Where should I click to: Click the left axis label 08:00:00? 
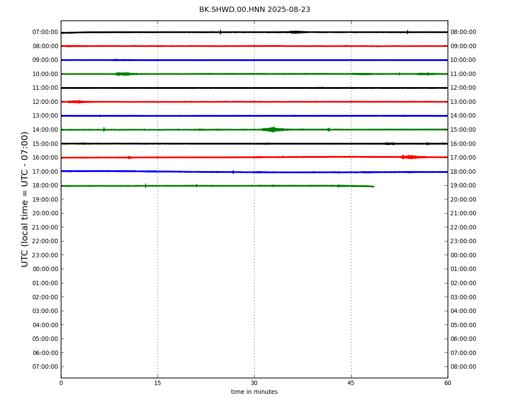[x=46, y=46]
